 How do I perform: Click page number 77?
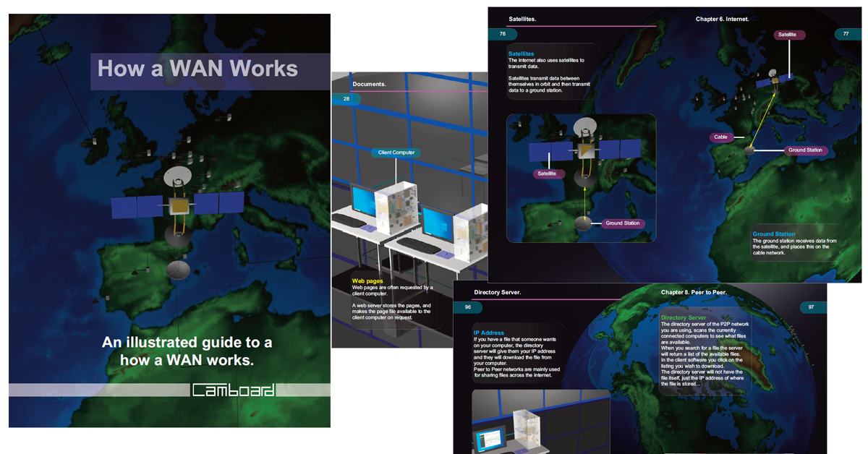click(x=846, y=34)
